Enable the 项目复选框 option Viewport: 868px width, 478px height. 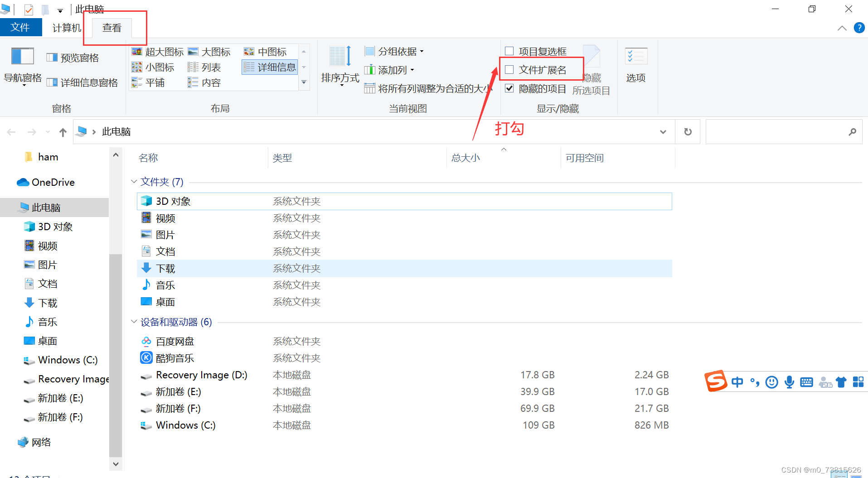click(x=509, y=51)
